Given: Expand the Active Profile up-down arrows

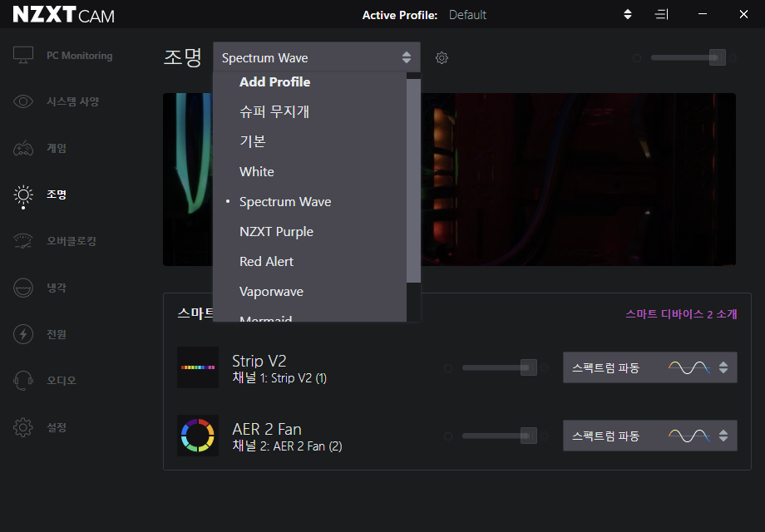Looking at the screenshot, I should pyautogui.click(x=628, y=15).
